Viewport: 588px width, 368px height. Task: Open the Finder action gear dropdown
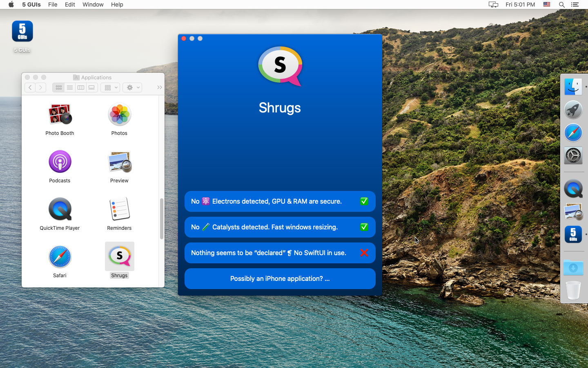[132, 88]
